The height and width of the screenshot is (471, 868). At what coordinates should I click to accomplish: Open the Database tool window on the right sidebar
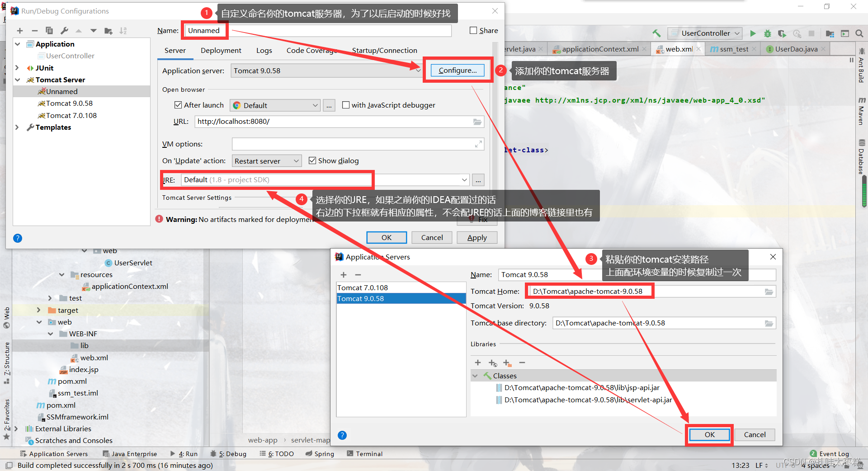(862, 157)
